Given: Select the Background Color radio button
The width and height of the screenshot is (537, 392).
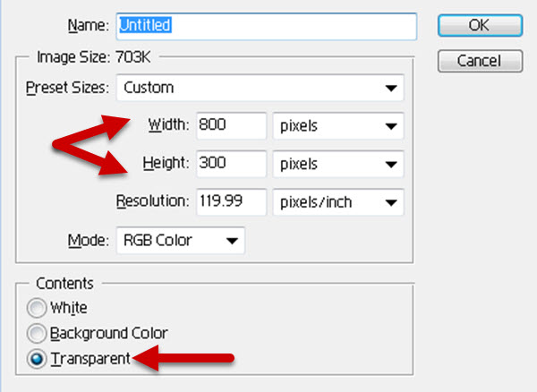Looking at the screenshot, I should (37, 333).
